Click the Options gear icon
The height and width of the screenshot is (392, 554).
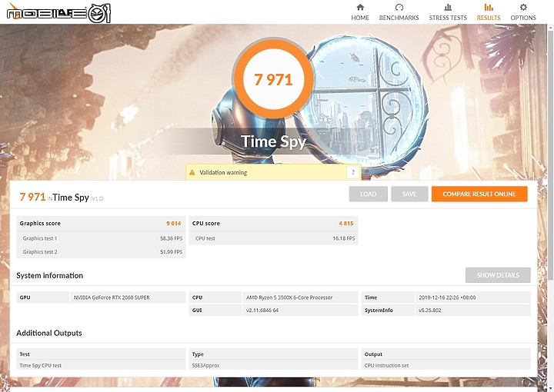[x=523, y=7]
